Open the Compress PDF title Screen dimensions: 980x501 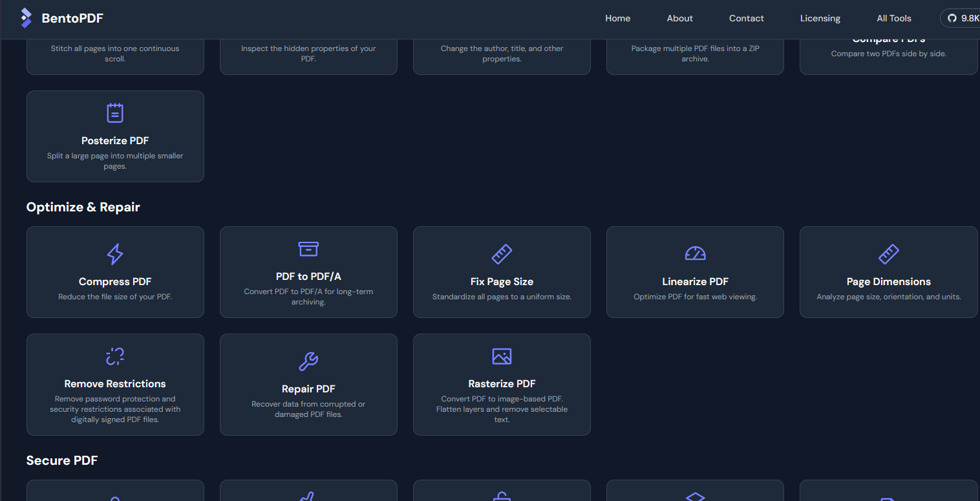(115, 281)
